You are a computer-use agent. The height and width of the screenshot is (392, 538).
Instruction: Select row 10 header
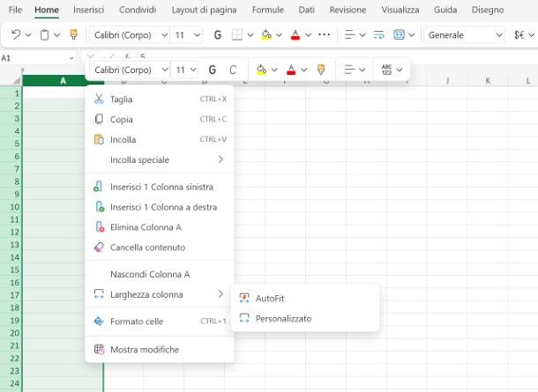click(x=11, y=207)
